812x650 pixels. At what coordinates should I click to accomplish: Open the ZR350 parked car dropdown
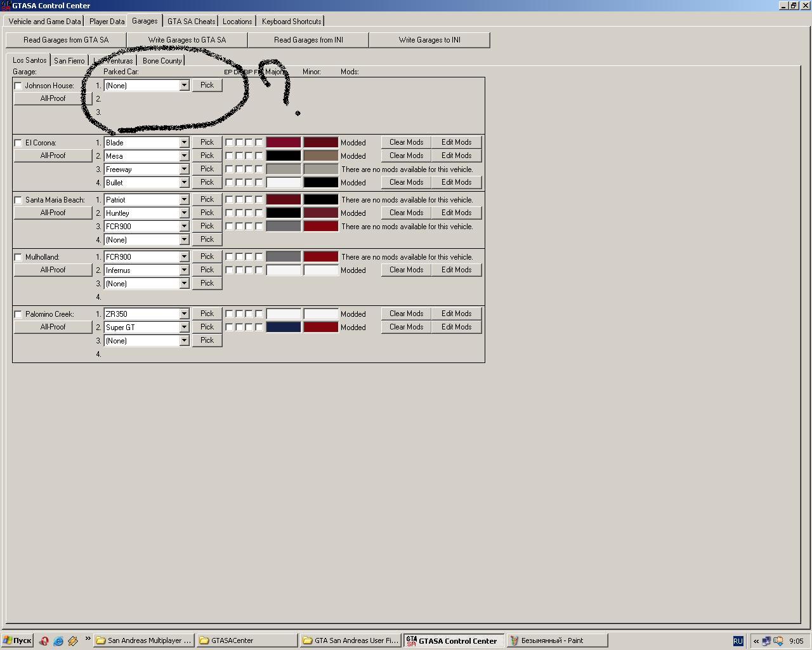pyautogui.click(x=184, y=314)
